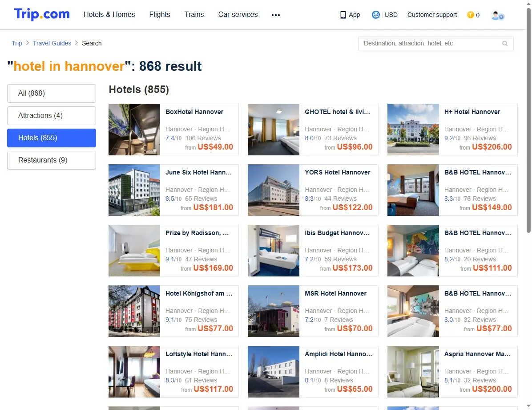Viewport: 532px width, 410px height.
Task: Open Amplidi Hotel thumbnail image
Action: coord(274,372)
